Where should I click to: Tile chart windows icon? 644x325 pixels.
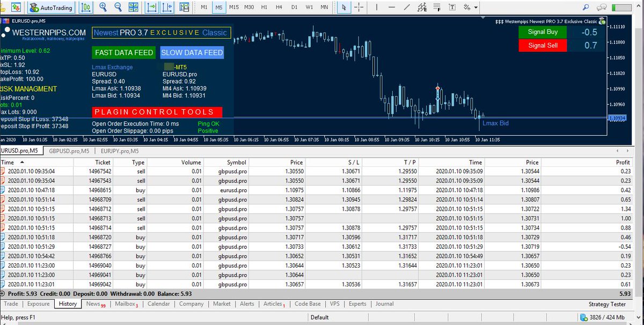(x=134, y=8)
